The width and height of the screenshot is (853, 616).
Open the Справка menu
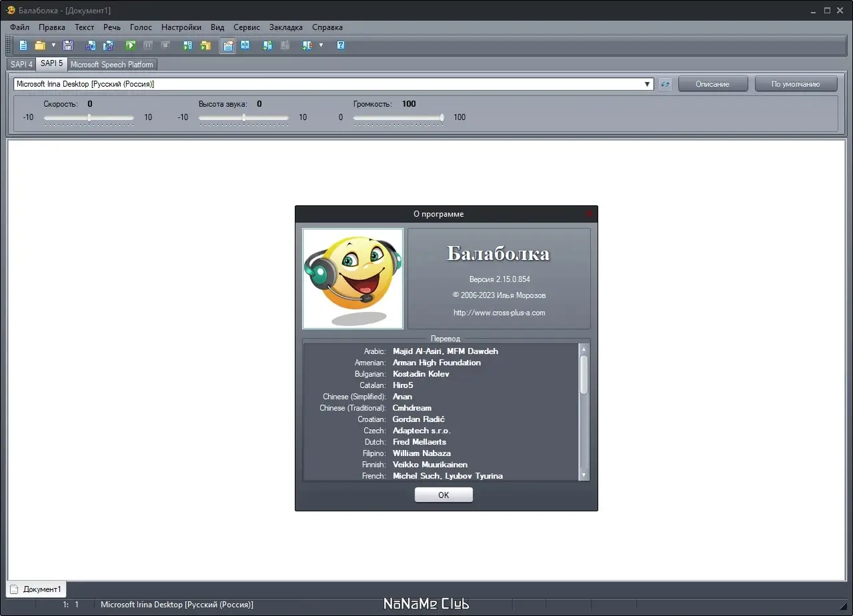coord(327,27)
